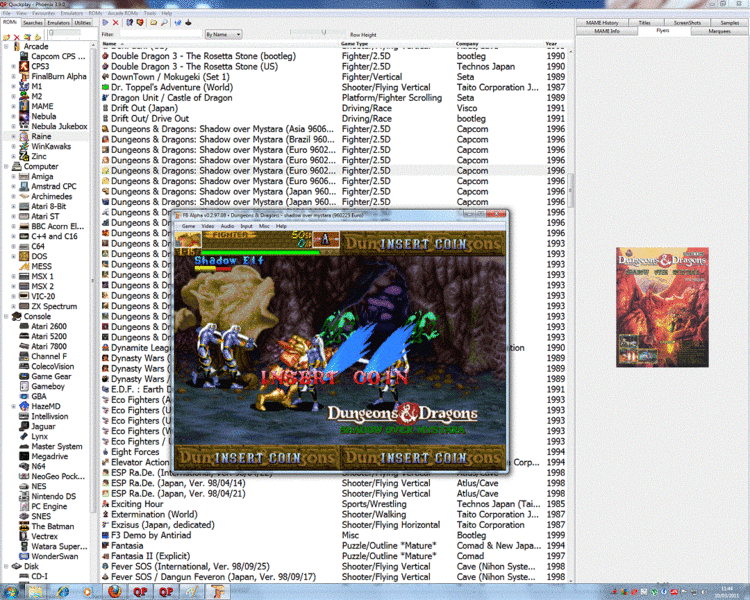Screen dimensions: 750x600
Task: Select the Megadrive console entry
Action: [x=49, y=456]
